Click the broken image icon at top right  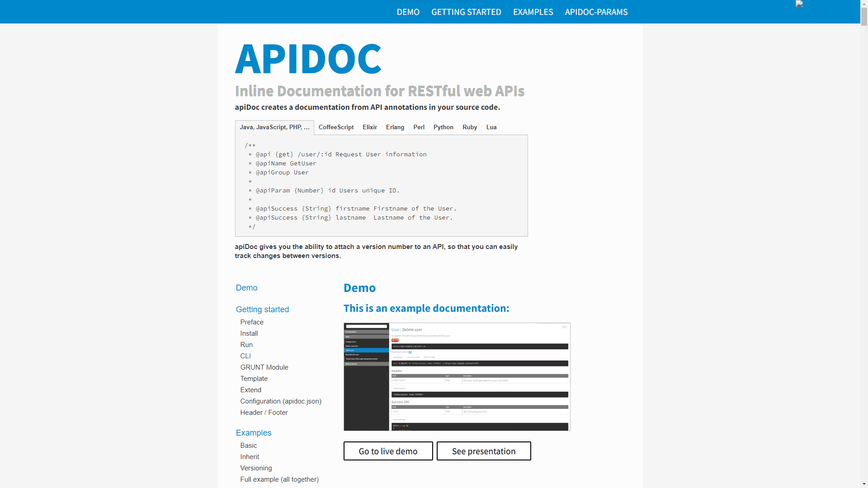[x=800, y=4]
